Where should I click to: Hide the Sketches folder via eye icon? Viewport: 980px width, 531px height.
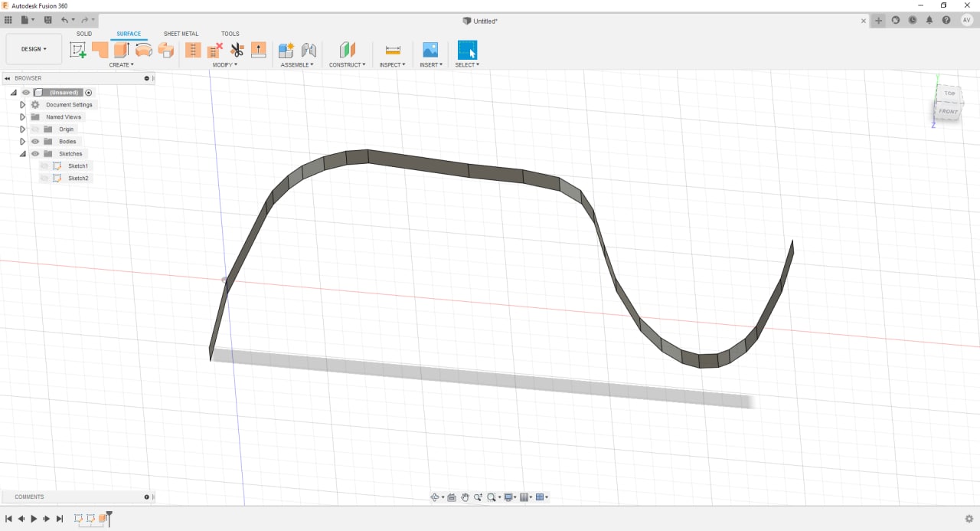[x=35, y=154]
